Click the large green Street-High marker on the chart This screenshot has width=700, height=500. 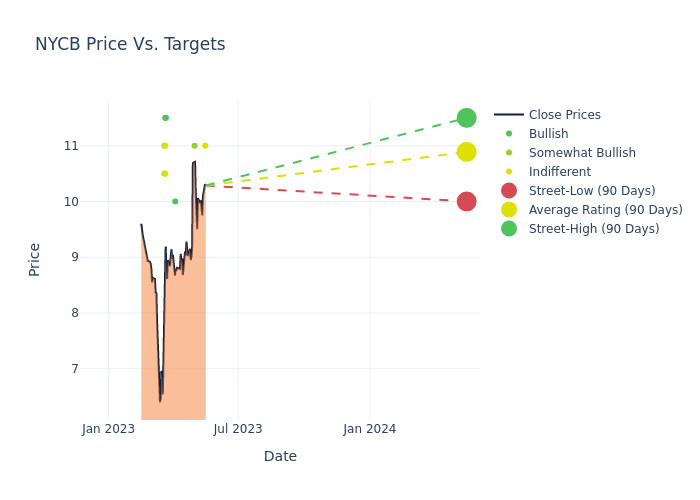coord(466,118)
